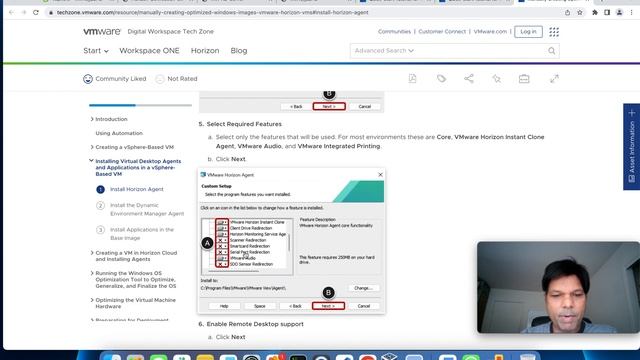640x360 pixels.
Task: Open the browser profile avatar icon
Action: [619, 13]
